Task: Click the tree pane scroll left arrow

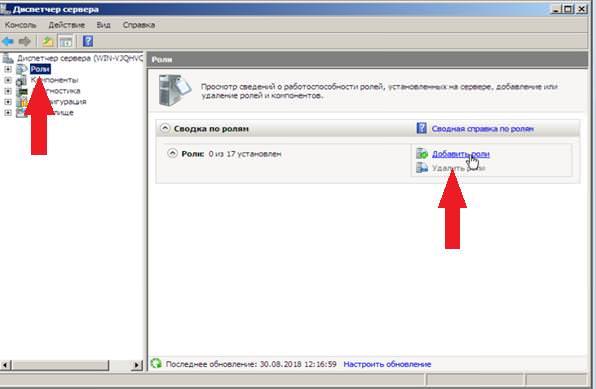Action: tap(5, 365)
